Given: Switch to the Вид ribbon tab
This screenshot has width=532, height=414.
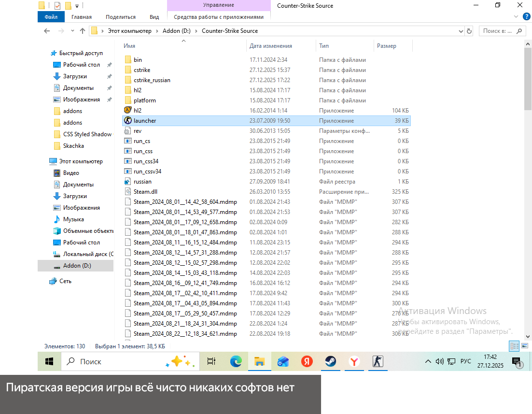Looking at the screenshot, I should 154,17.
